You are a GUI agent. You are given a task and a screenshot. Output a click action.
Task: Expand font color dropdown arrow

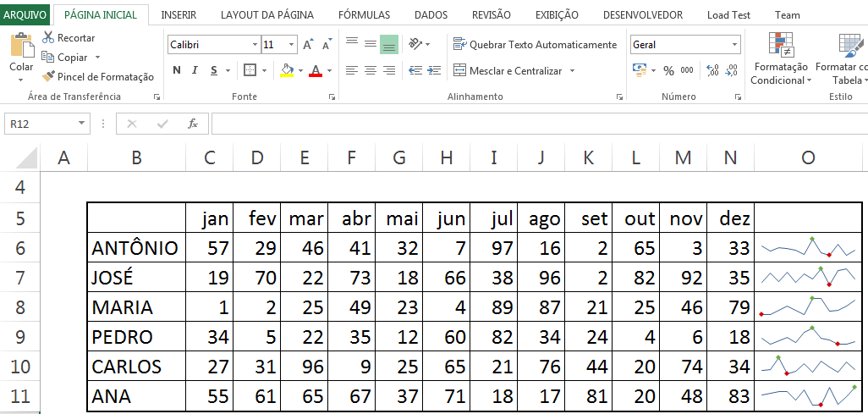click(x=329, y=70)
